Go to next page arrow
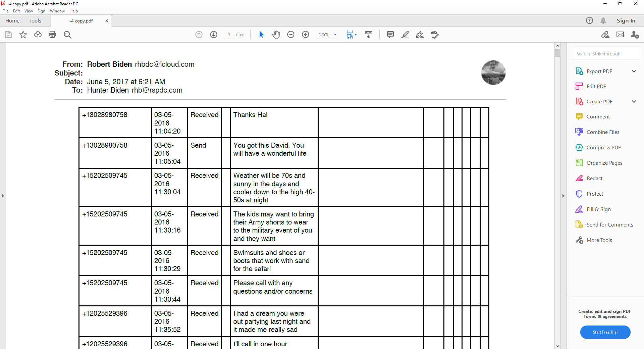This screenshot has width=644, height=349. click(x=214, y=35)
